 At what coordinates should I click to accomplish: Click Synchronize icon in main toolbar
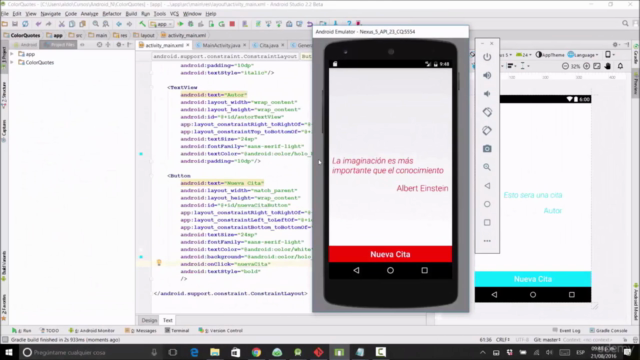(25, 24)
